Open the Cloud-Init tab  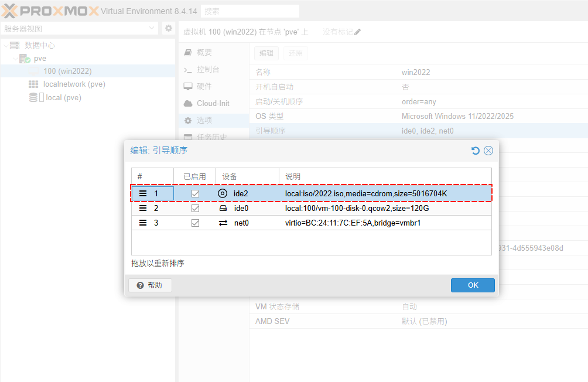pyautogui.click(x=213, y=103)
